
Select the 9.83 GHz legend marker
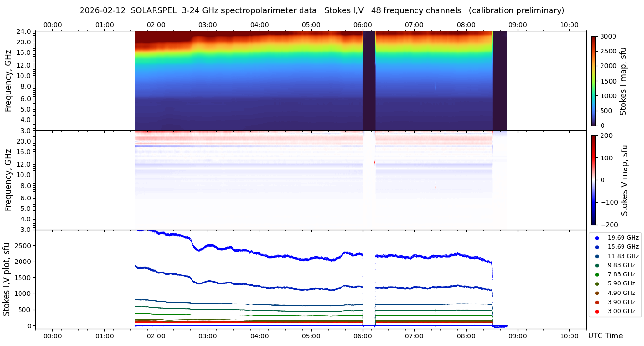pos(597,265)
